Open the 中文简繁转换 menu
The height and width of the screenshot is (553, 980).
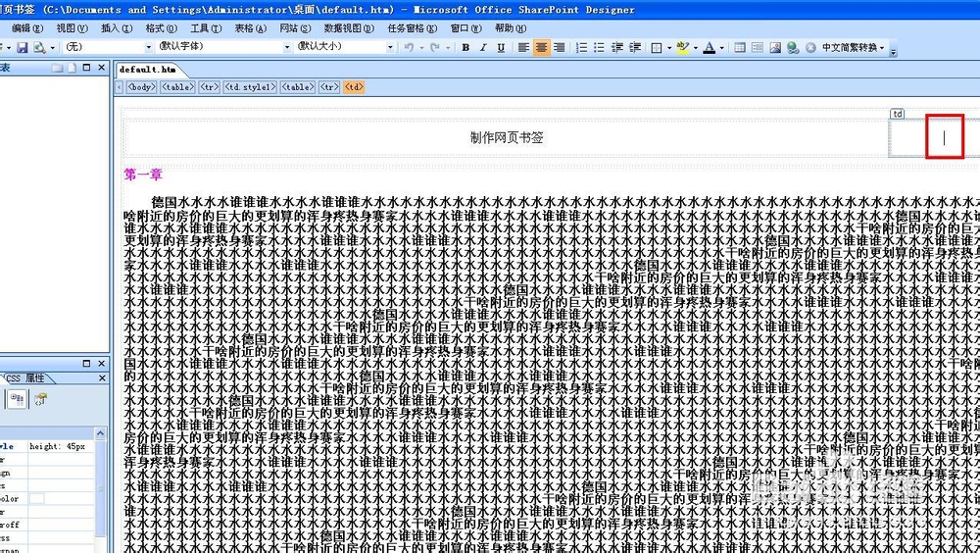point(853,47)
